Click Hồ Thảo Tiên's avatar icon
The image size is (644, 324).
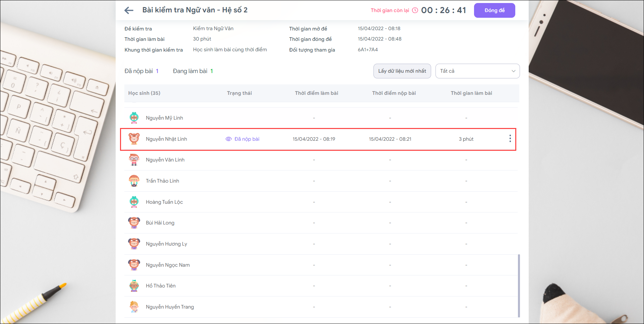click(134, 286)
